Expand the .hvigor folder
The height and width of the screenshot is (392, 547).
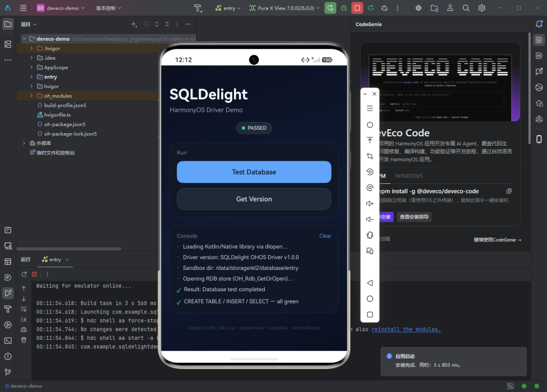31,48
